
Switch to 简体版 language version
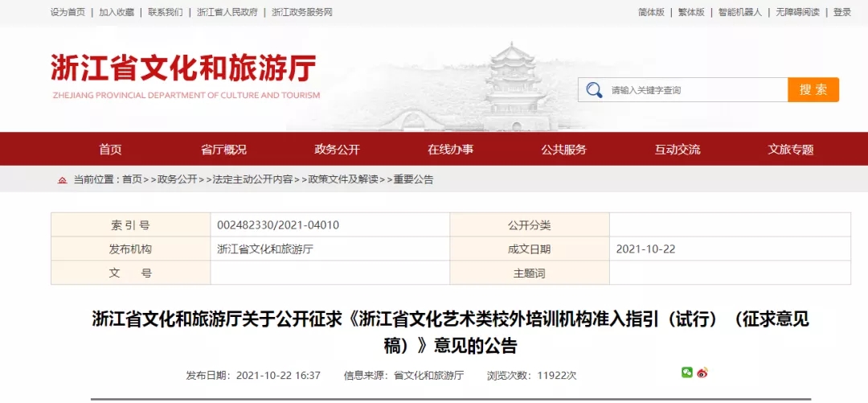coord(651,12)
